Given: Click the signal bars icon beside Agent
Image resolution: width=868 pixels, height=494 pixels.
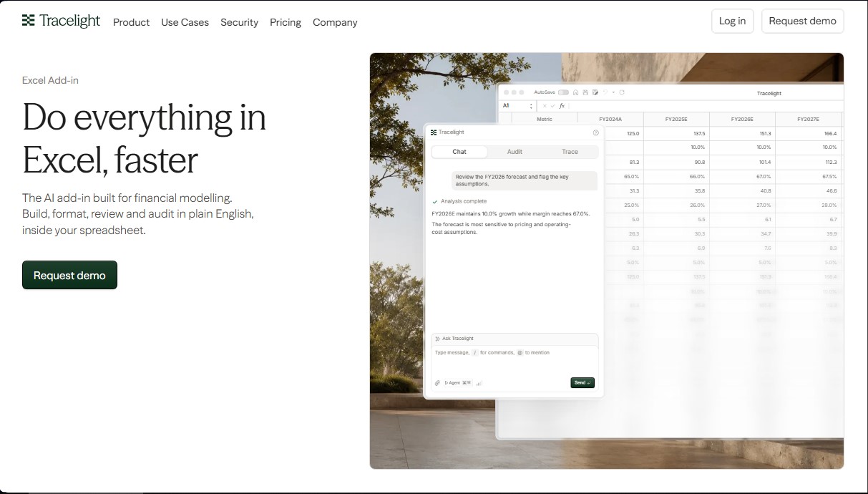Looking at the screenshot, I should (479, 384).
